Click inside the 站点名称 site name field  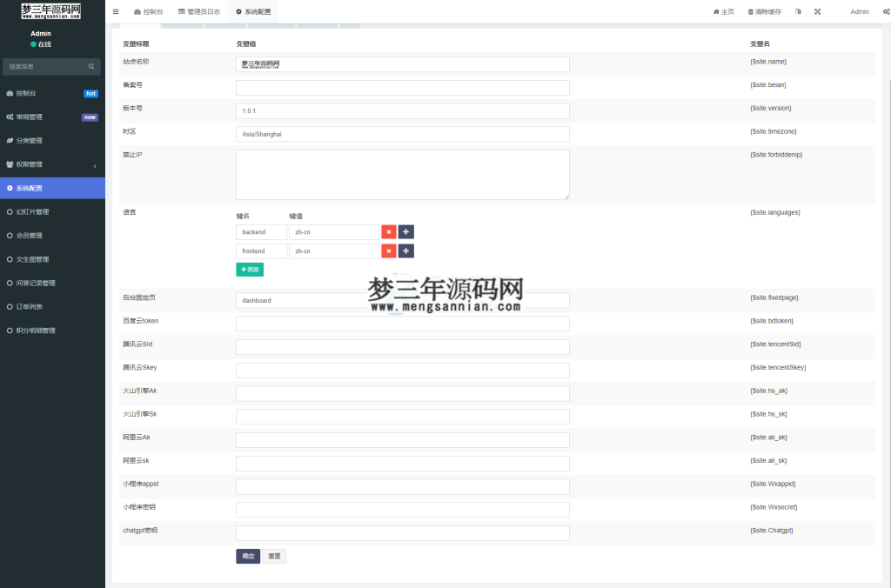[x=400, y=63]
